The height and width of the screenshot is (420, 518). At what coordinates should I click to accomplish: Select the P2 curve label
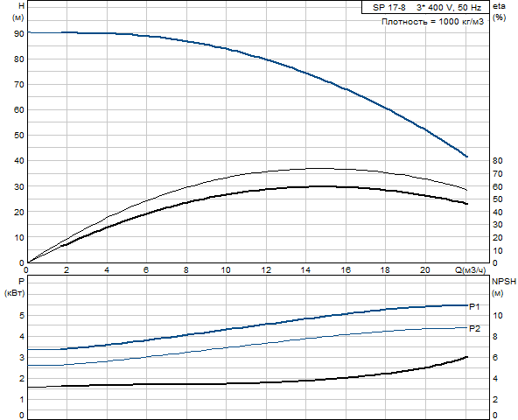[474, 328]
